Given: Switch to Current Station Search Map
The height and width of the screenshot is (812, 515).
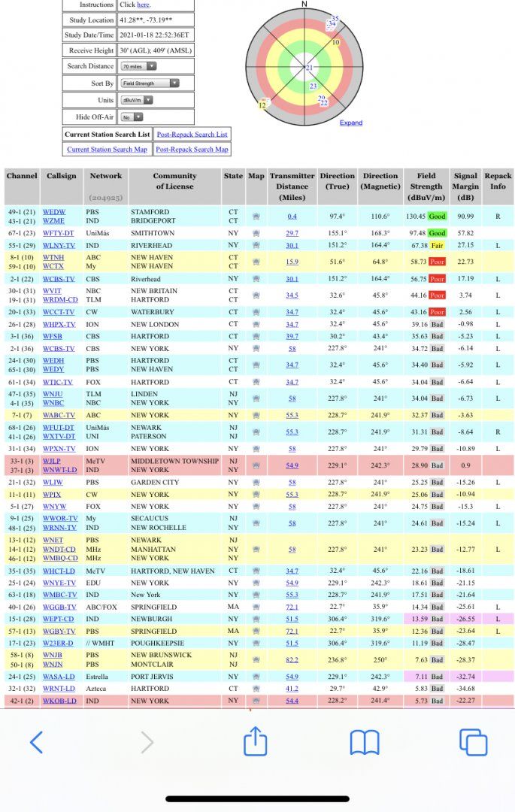Looking at the screenshot, I should pos(108,149).
